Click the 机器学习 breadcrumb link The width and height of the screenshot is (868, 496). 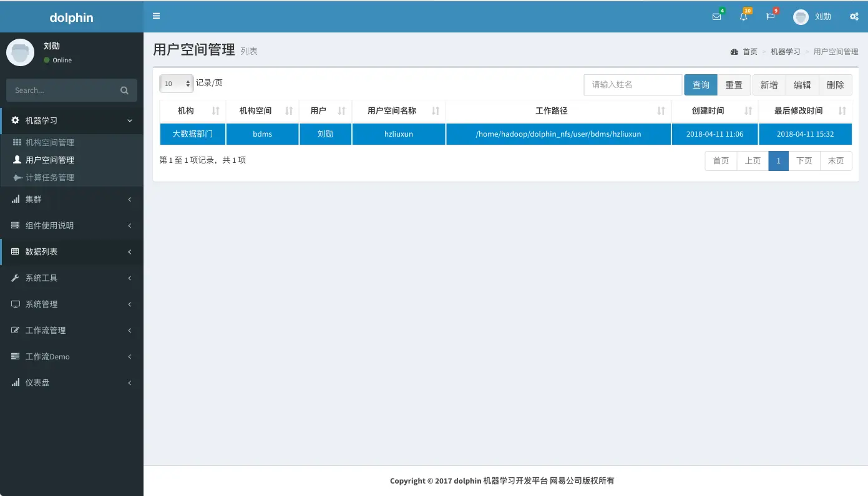coord(785,52)
